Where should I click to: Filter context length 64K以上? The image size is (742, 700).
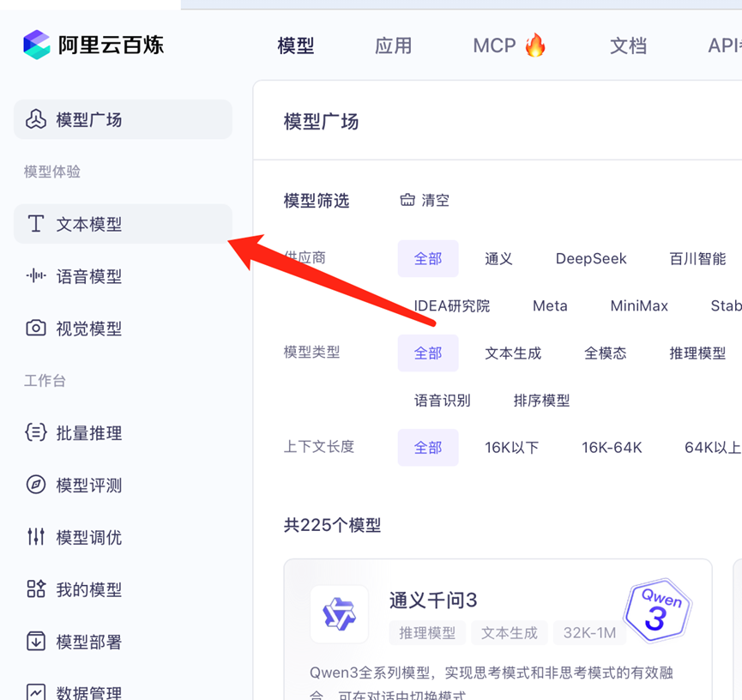coord(713,447)
